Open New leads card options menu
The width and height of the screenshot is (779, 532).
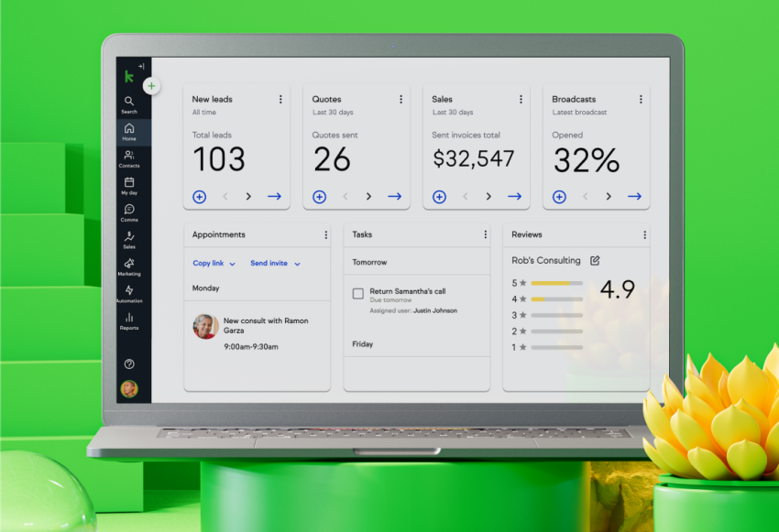[280, 99]
